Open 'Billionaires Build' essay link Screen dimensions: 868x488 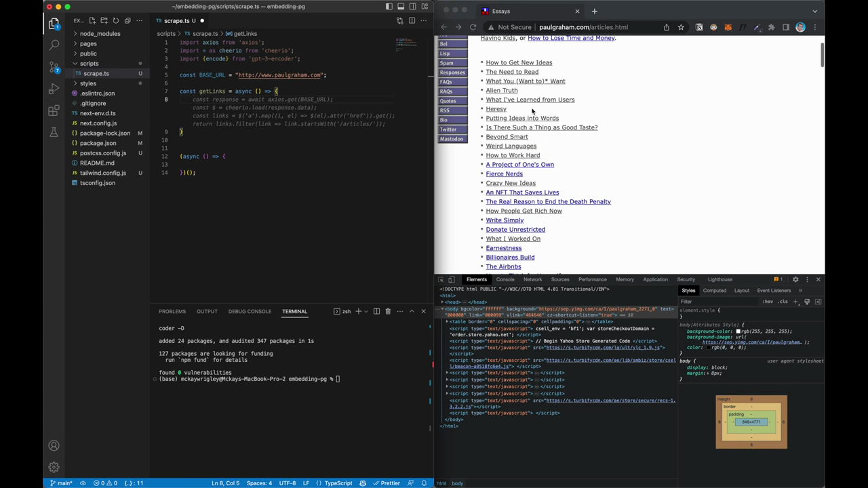click(510, 257)
